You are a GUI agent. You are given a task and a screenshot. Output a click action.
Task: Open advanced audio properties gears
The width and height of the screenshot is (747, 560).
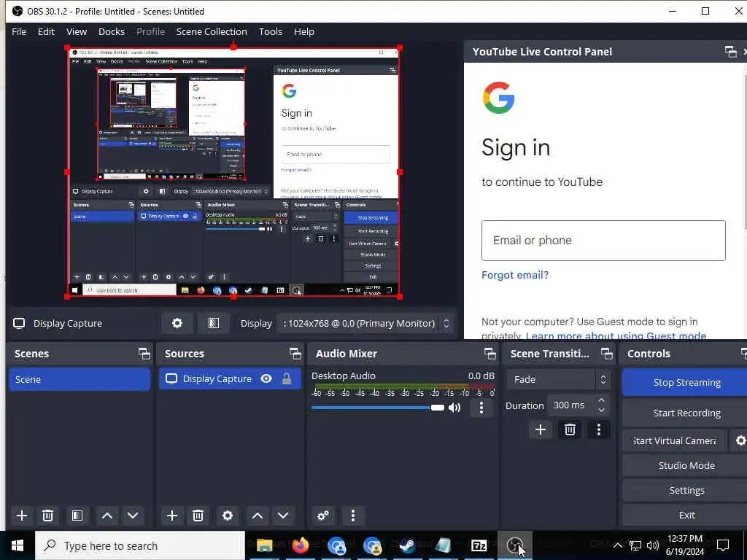(x=323, y=516)
